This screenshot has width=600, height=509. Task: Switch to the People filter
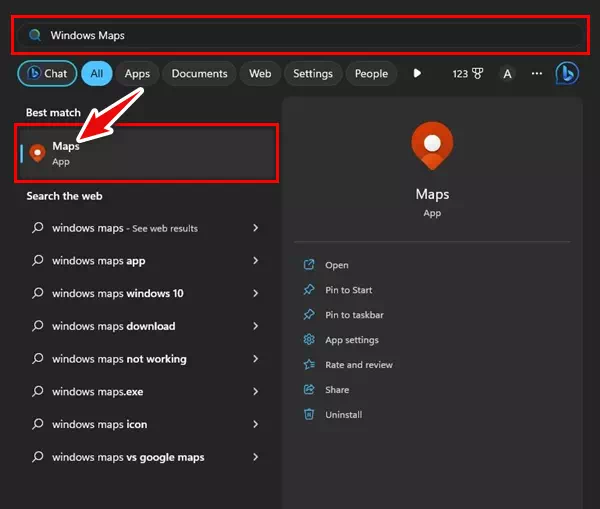(371, 73)
